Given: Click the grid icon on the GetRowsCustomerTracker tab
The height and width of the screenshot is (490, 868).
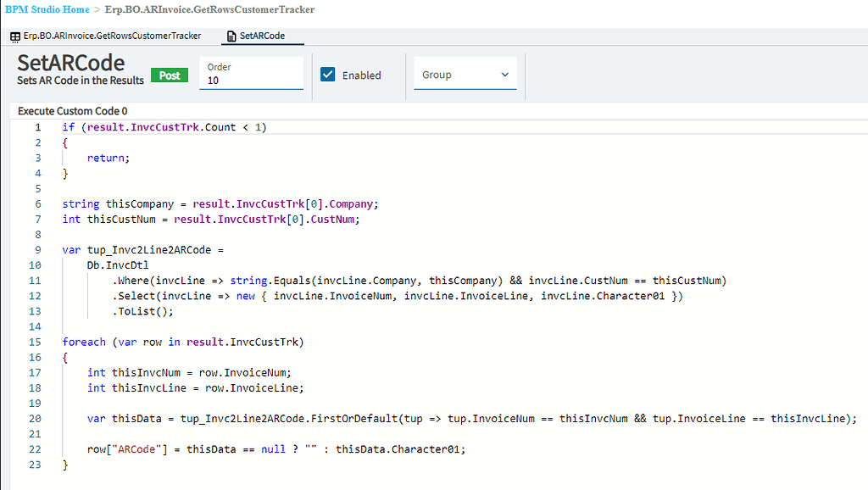Looking at the screenshot, I should click(x=14, y=36).
